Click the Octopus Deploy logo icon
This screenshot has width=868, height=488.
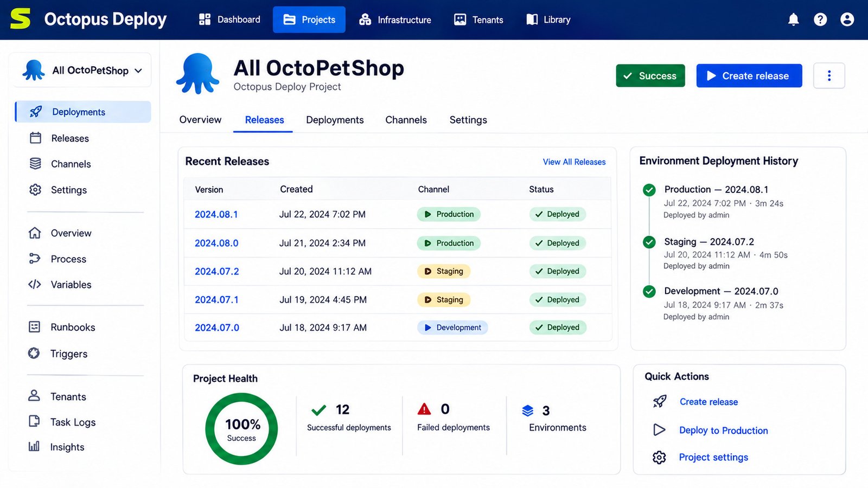(x=20, y=19)
